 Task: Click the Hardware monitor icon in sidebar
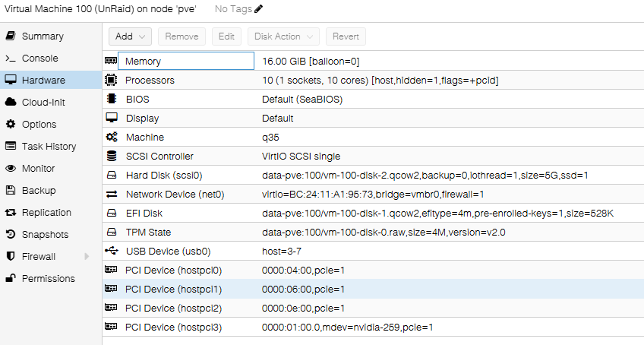coord(11,80)
